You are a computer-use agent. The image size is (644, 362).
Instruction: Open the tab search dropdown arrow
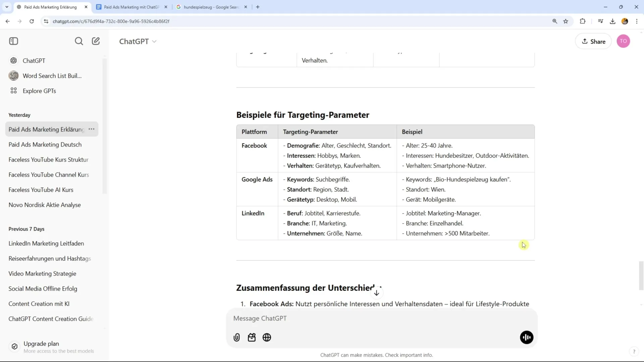pyautogui.click(x=7, y=7)
